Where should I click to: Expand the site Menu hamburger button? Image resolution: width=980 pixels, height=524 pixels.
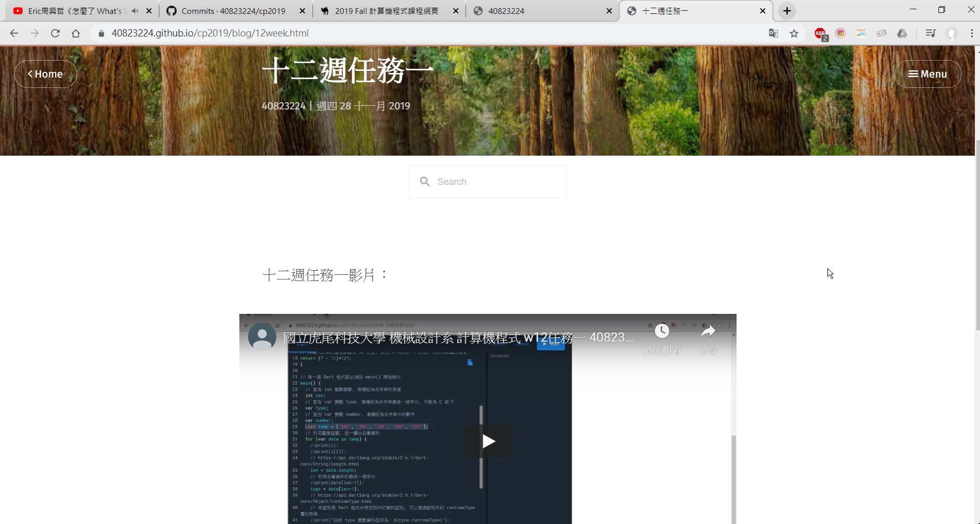928,74
